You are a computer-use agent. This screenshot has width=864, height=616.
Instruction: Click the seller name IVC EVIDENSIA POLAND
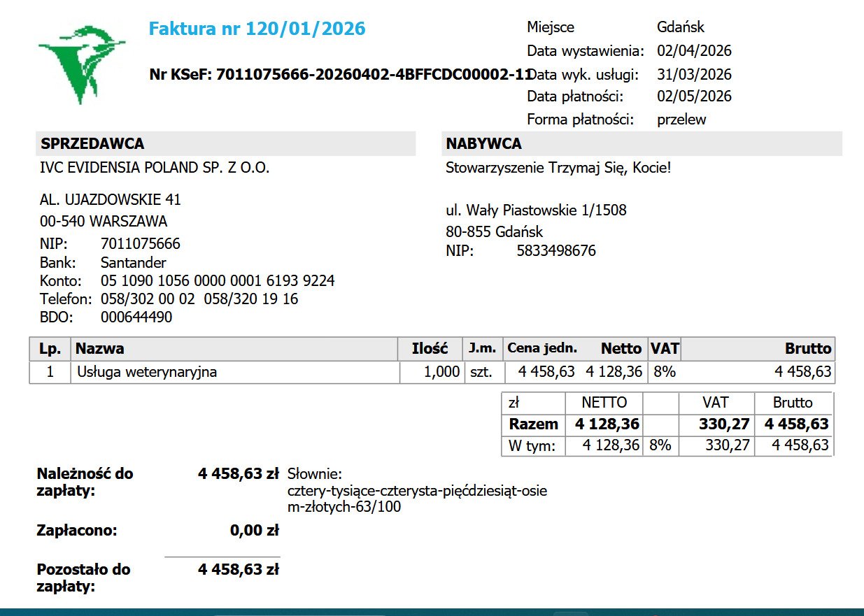[x=155, y=168]
